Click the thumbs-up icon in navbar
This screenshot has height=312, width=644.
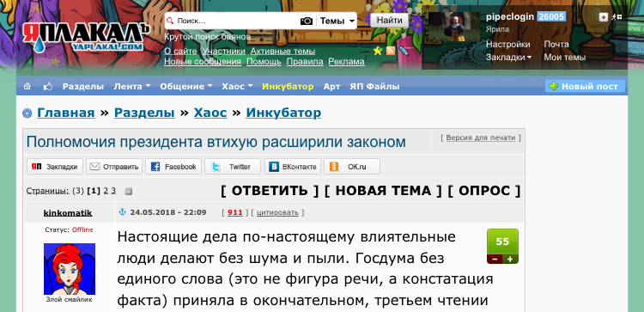click(x=48, y=86)
